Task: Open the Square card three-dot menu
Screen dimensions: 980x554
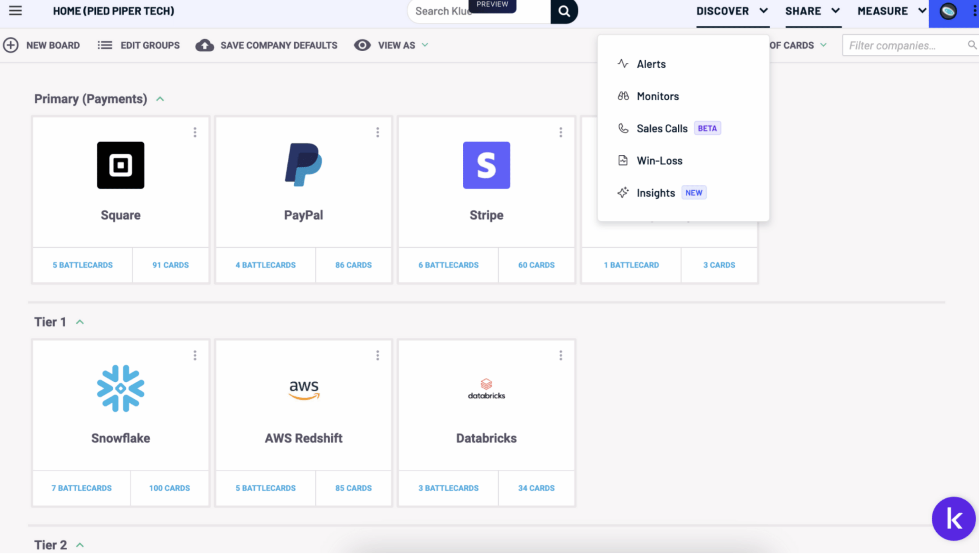Action: [x=195, y=133]
